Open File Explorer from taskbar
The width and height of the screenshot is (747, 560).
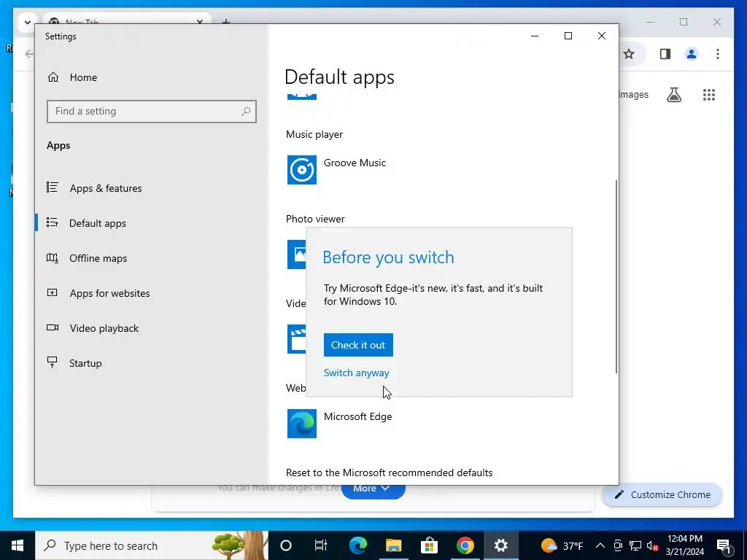pyautogui.click(x=393, y=545)
